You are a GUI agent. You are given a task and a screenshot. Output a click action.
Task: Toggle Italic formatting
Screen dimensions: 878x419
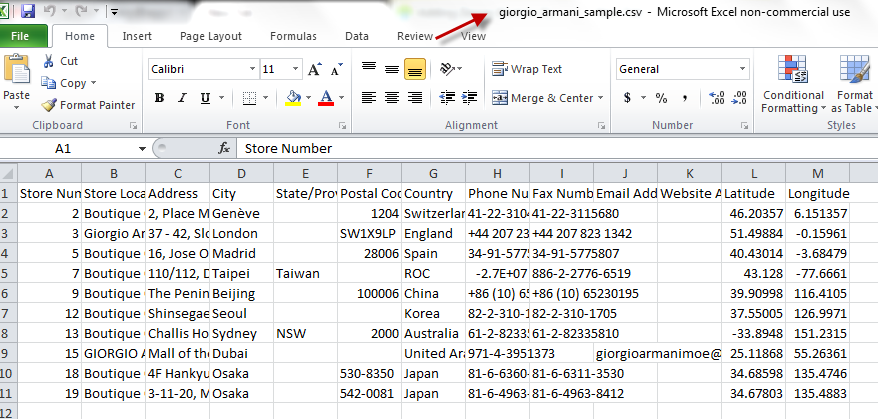pyautogui.click(x=182, y=99)
